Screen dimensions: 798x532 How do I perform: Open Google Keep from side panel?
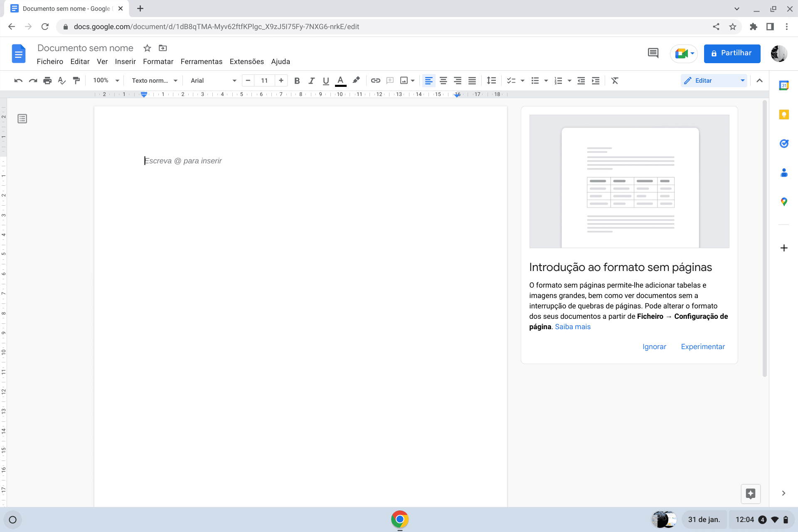point(784,115)
